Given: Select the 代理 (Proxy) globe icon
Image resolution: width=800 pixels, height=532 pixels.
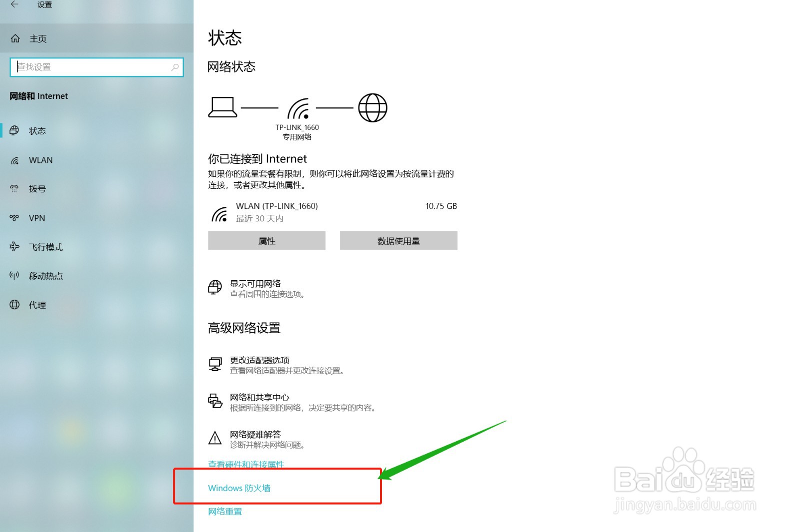Looking at the screenshot, I should pos(14,305).
